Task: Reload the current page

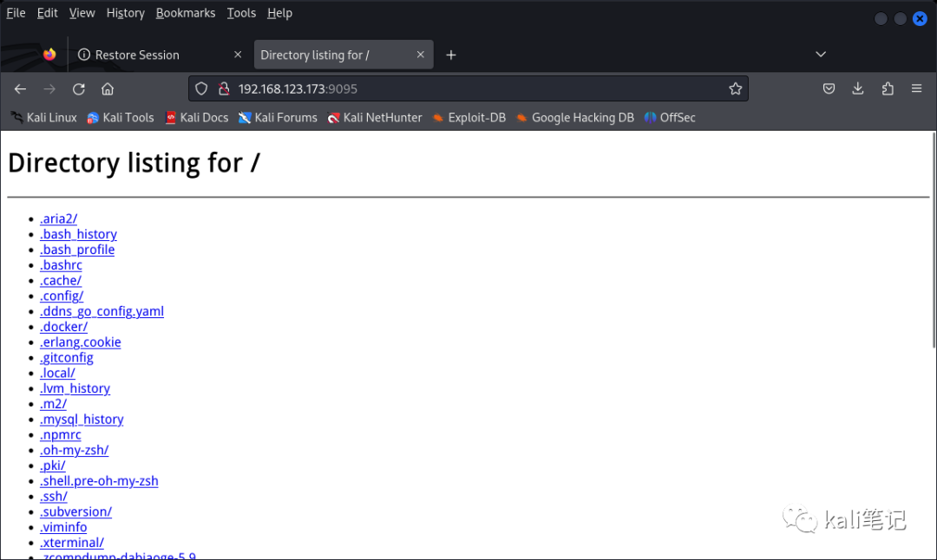Action: point(78,88)
